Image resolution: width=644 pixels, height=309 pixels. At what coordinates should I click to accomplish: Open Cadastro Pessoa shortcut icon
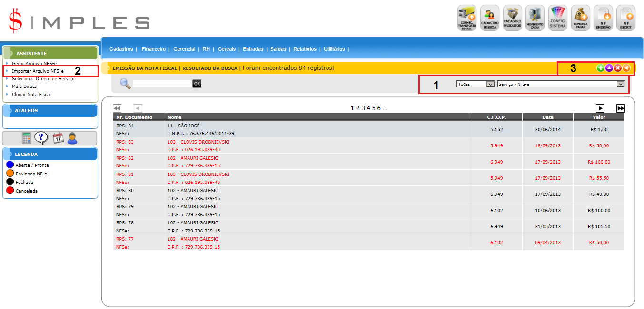489,18
